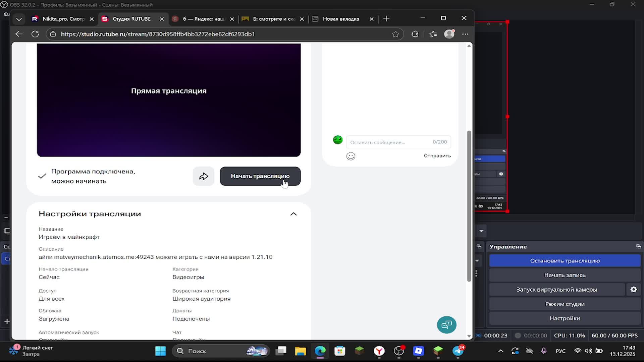Click browser profile avatar icon
644x362 pixels.
point(449,34)
